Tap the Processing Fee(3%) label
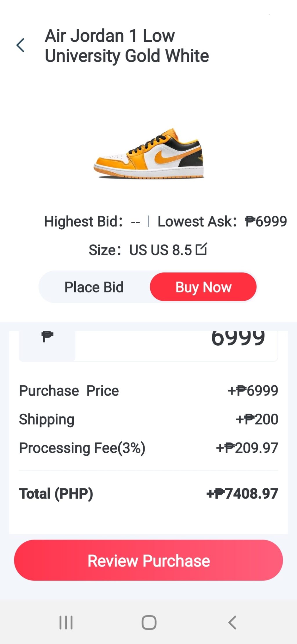Image resolution: width=297 pixels, height=644 pixels. click(x=82, y=448)
